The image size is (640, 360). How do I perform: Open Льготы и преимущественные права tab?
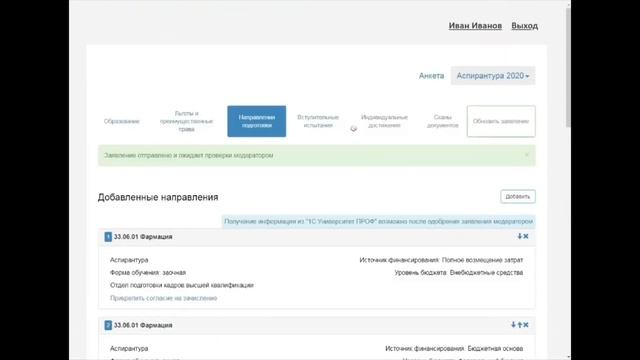tap(186, 121)
